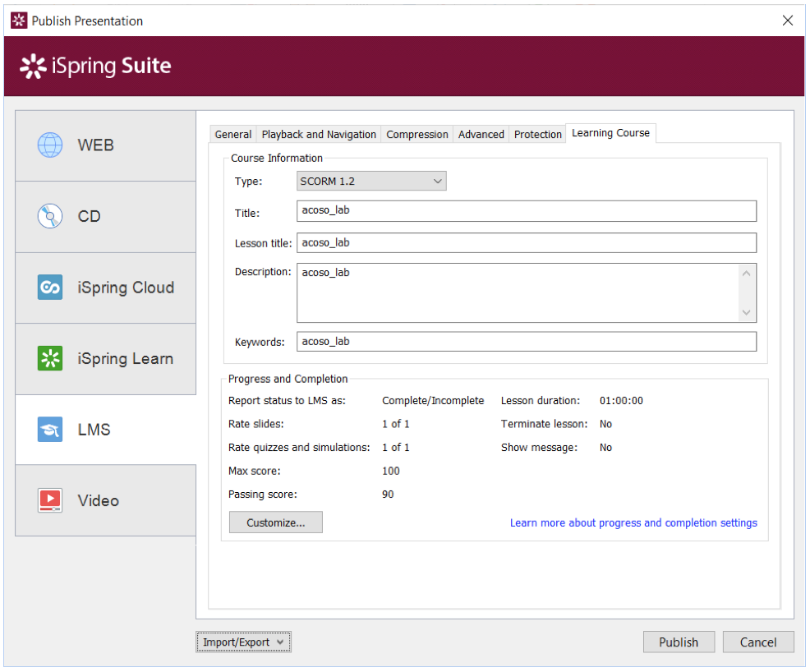Viewport: 810px width, 672px height.
Task: Select the CD publishing destination label
Action: (89, 216)
